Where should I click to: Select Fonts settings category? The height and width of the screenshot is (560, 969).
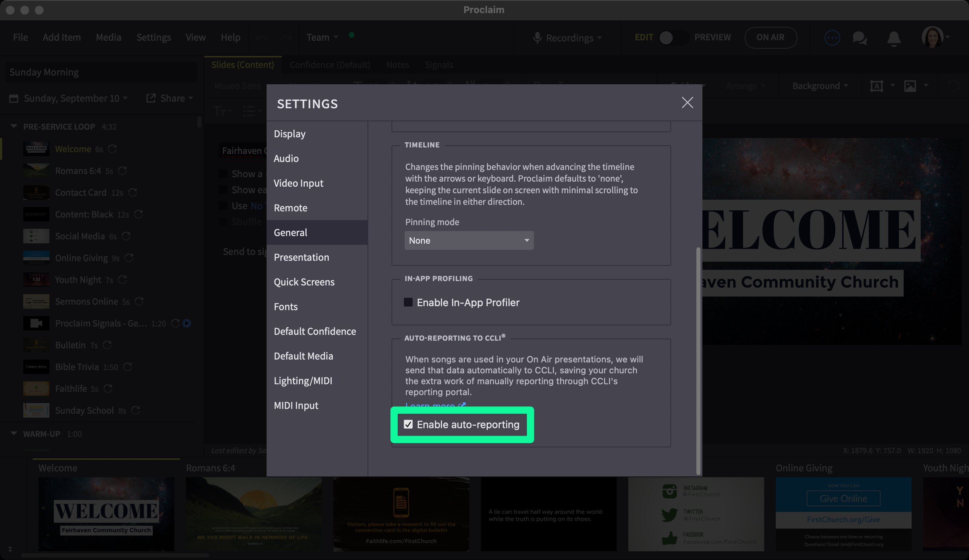(317, 307)
